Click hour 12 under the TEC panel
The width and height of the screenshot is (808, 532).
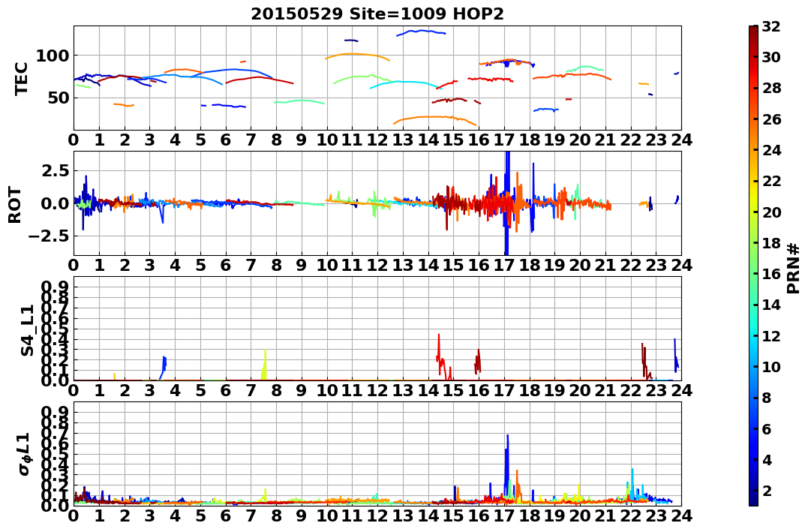point(377,140)
